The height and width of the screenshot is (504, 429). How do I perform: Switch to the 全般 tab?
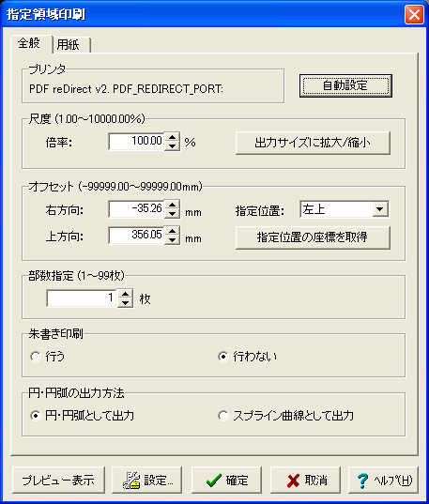(31, 43)
